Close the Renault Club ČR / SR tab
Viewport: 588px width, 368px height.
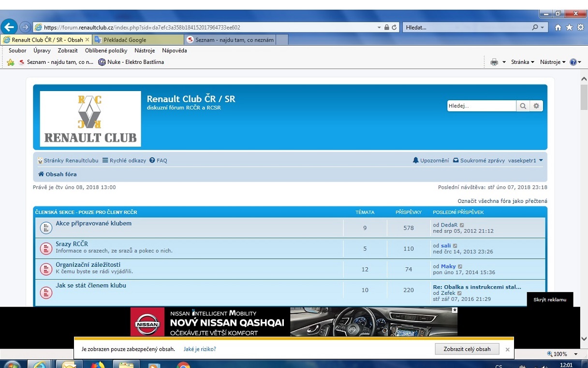tap(87, 40)
